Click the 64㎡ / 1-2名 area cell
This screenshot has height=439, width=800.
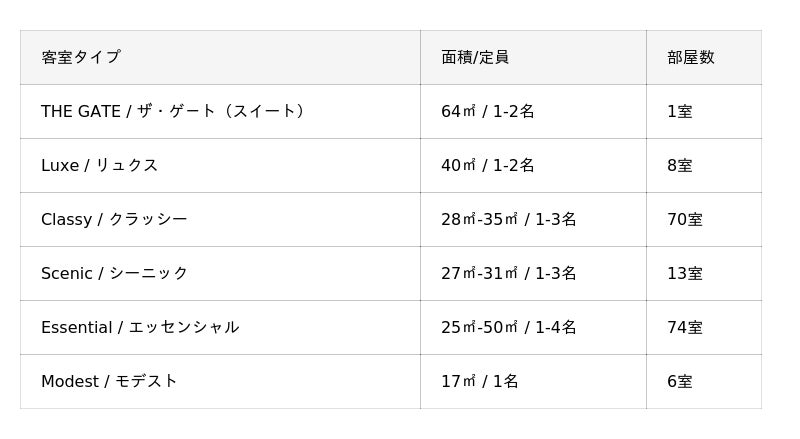click(x=488, y=111)
